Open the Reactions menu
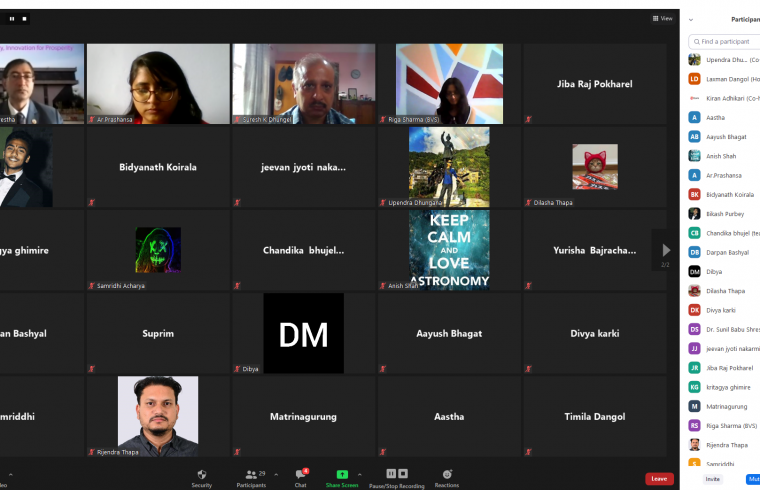 click(447, 478)
